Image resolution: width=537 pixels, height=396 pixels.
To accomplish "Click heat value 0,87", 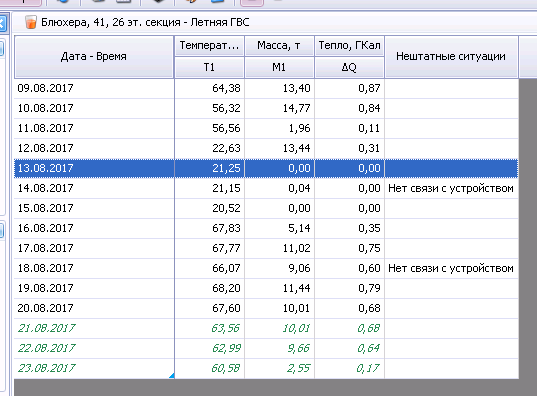I will [370, 88].
